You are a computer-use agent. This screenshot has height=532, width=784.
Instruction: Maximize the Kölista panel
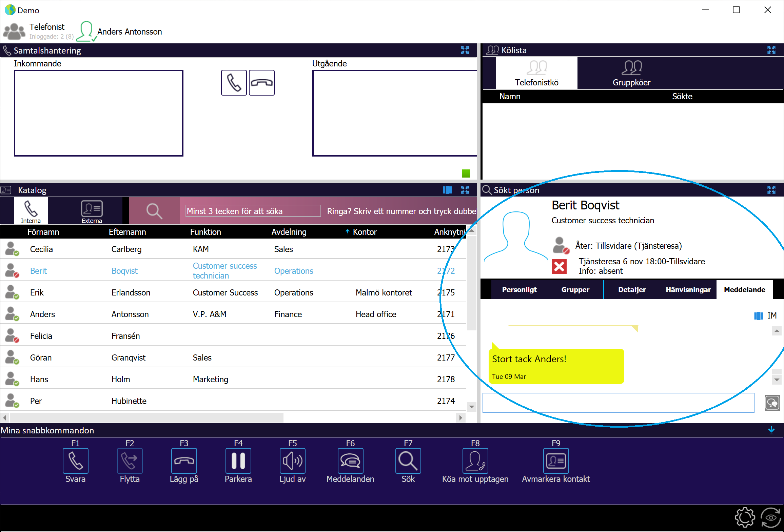(771, 50)
